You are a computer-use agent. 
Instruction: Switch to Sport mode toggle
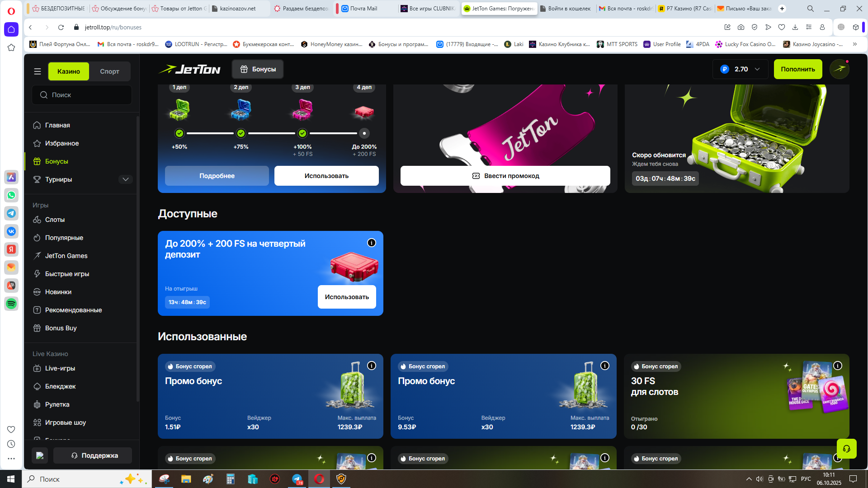109,71
